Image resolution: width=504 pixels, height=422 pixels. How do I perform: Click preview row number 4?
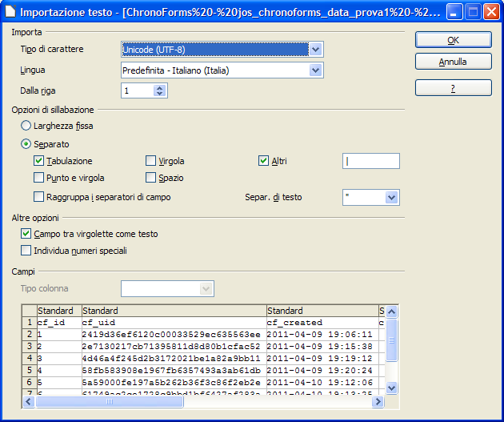click(30, 358)
